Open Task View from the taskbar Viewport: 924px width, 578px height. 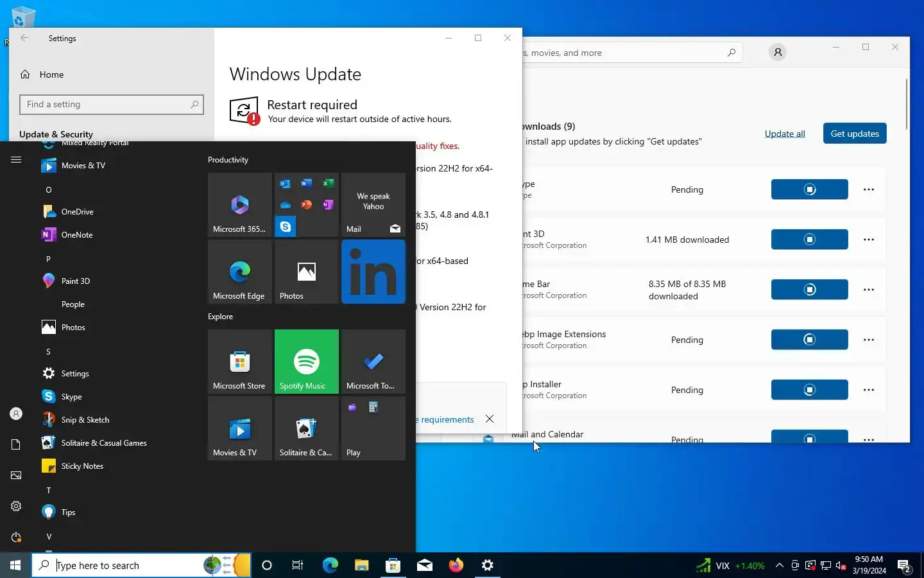298,565
